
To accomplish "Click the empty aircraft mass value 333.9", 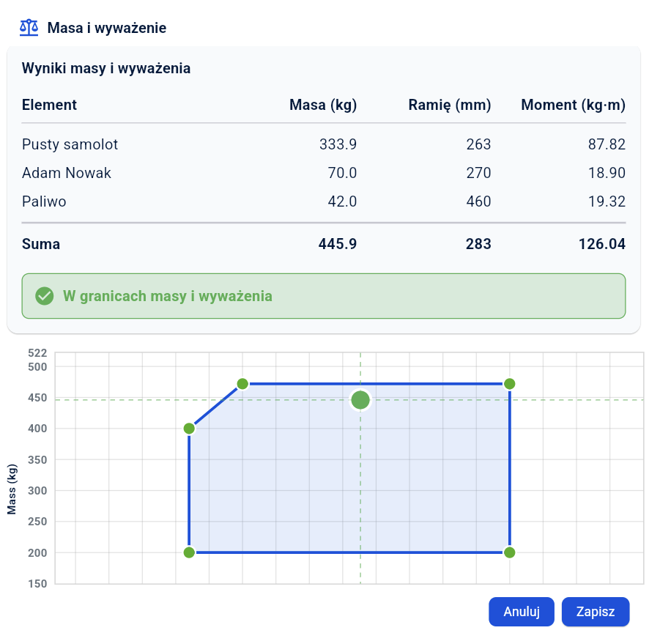I will pyautogui.click(x=338, y=144).
